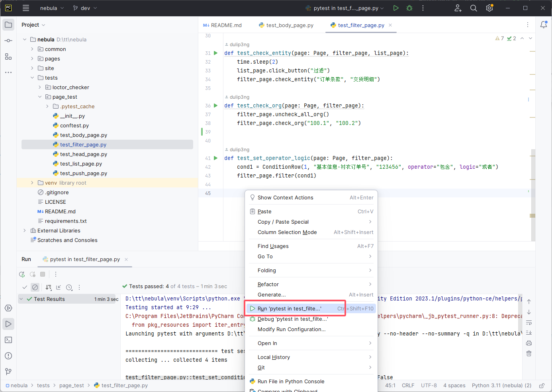Screen dimensions: 552x392
Task: Open test history clock icon
Action: [69, 287]
